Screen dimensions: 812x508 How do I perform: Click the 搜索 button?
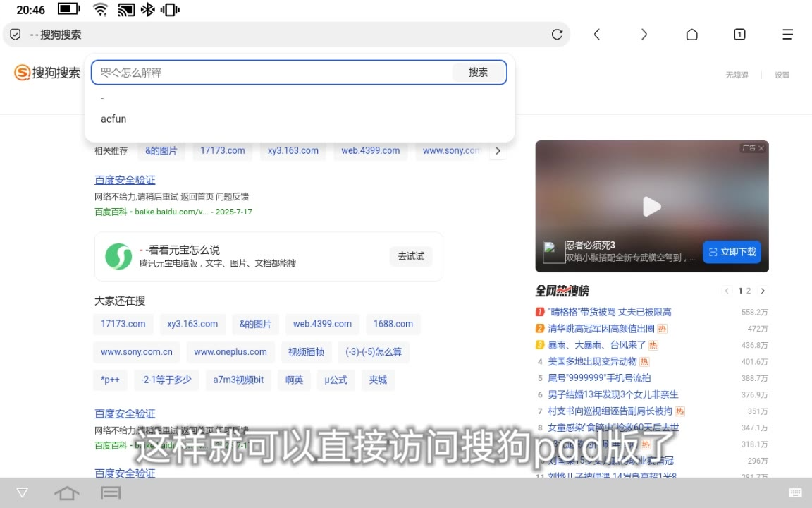click(478, 73)
